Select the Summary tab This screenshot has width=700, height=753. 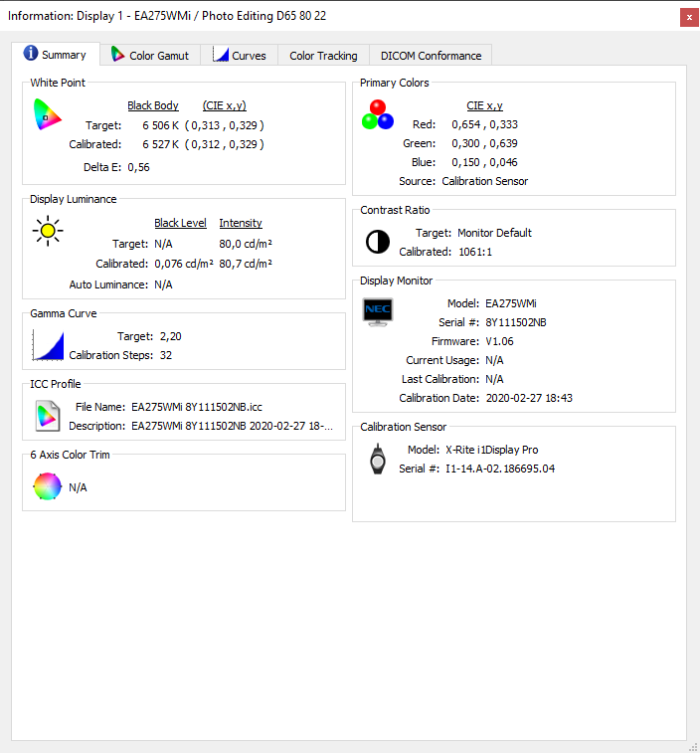tap(55, 55)
